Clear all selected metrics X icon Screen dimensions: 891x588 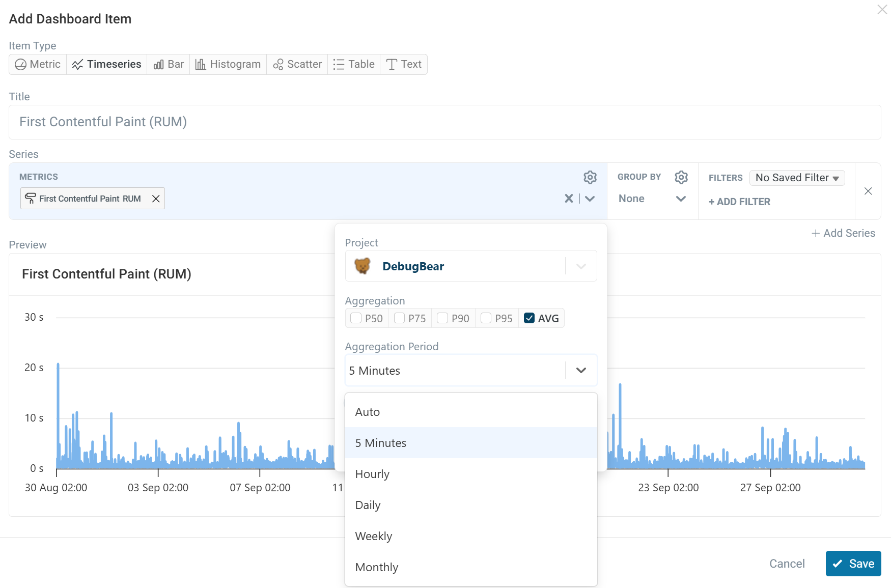569,199
